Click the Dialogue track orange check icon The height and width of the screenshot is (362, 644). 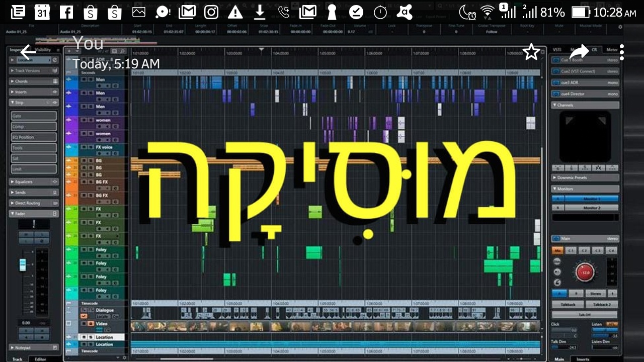tap(84, 316)
